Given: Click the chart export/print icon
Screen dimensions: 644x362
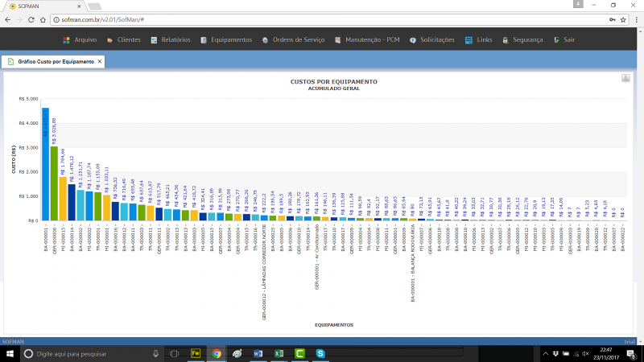Looking at the screenshot, I should click(x=625, y=78).
